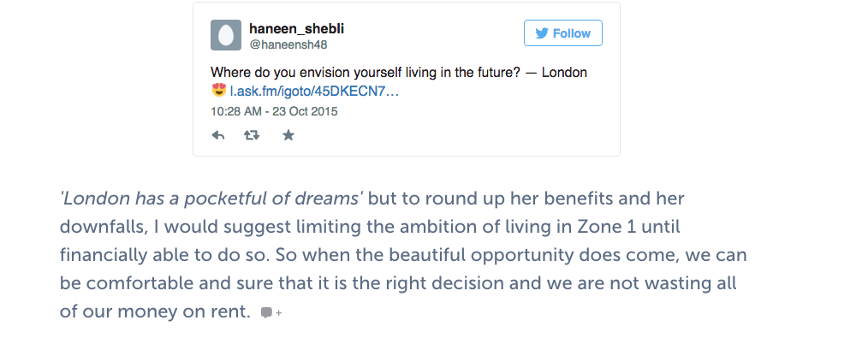Favorite the tweet with the star icon
Screen dimensions: 868x344
[288, 135]
